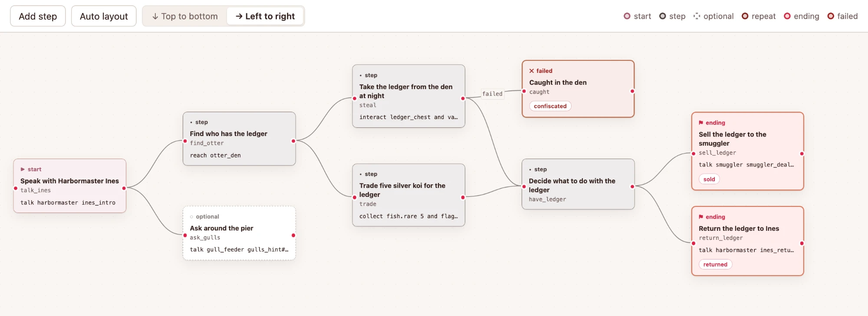Select Return the ledger to Ines title
Screen dimensions: 868x316
pos(739,229)
